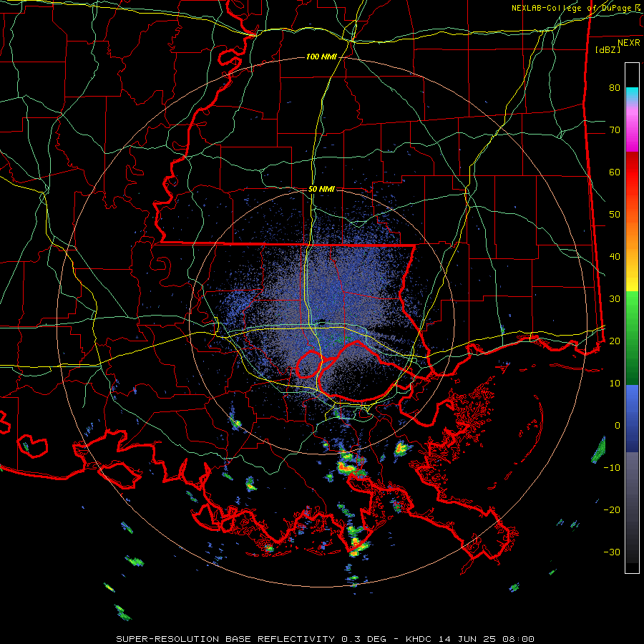Viewport: 644px width, 644px height.
Task: Click the 10 value on the dBZ scale
Action: click(x=615, y=384)
